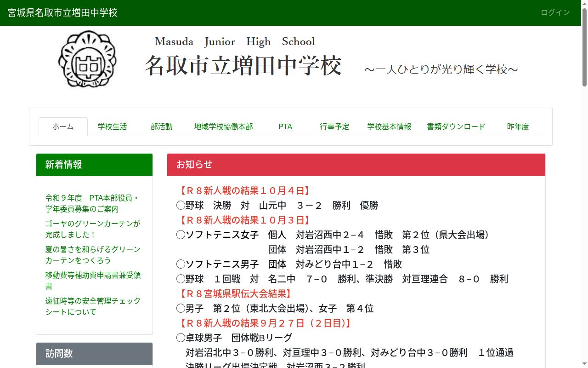
Task: Click the 団体 対岩沼西中１−２ 第３位 line
Action: [x=349, y=249]
